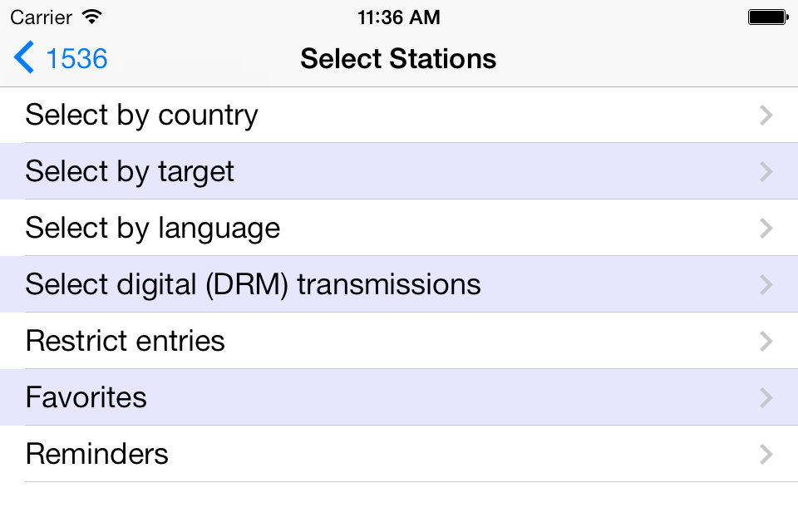The height and width of the screenshot is (532, 798).
Task: Tap the Select Stations title
Action: (x=398, y=58)
